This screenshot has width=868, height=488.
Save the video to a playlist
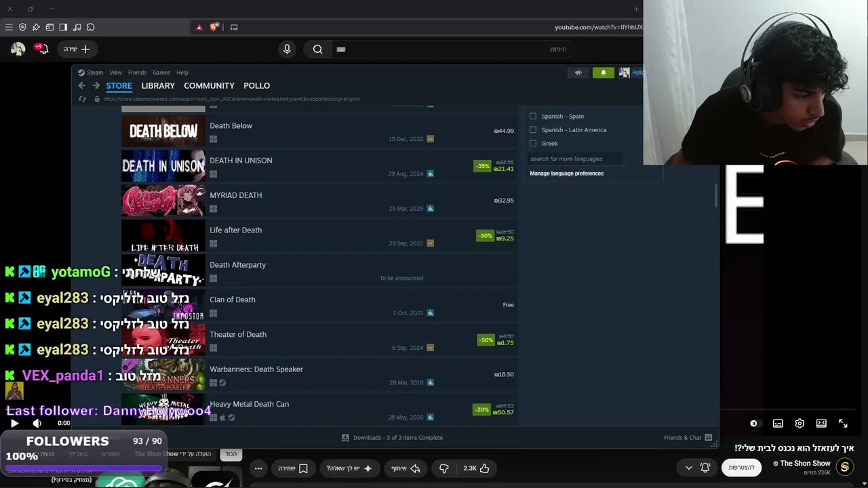click(x=293, y=468)
